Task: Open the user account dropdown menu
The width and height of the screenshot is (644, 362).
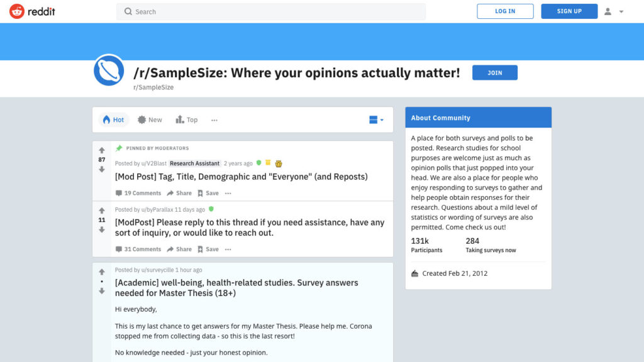Action: [x=614, y=11]
